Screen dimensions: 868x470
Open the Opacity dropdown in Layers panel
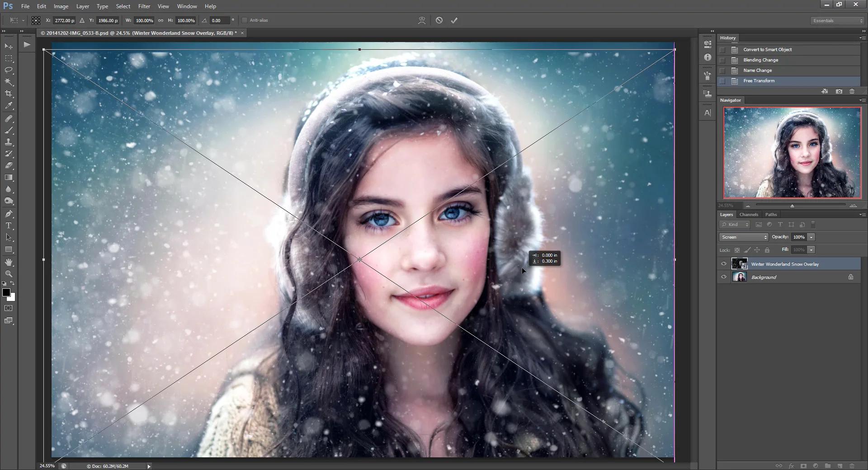[x=811, y=237]
